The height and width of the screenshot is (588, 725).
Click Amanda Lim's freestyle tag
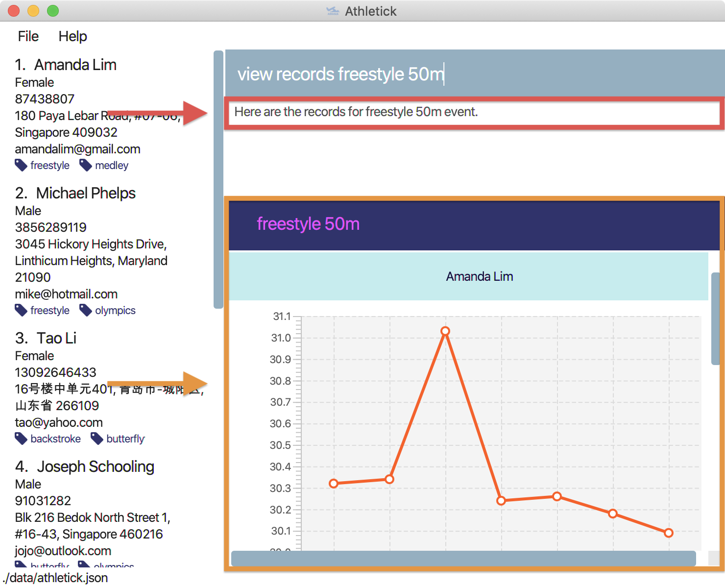[42, 166]
